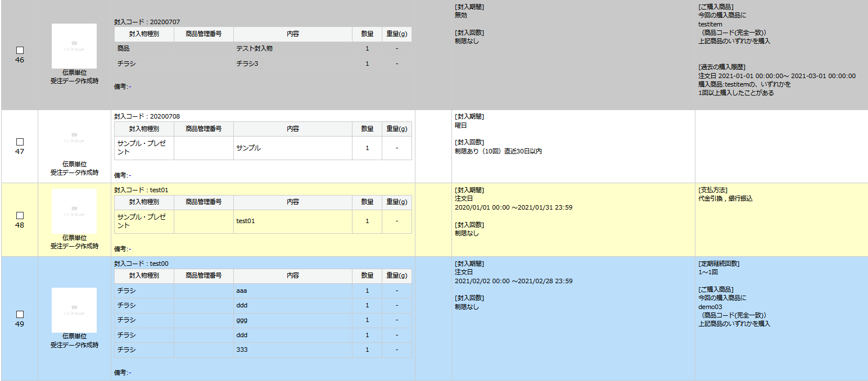Click the 封入コード : test00 label
This screenshot has width=868, height=381.
[x=141, y=264]
